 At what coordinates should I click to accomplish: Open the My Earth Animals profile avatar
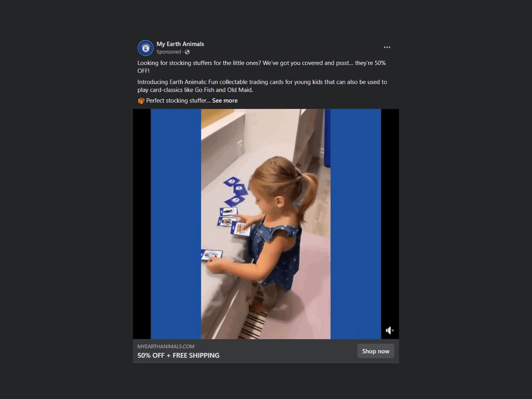146,48
